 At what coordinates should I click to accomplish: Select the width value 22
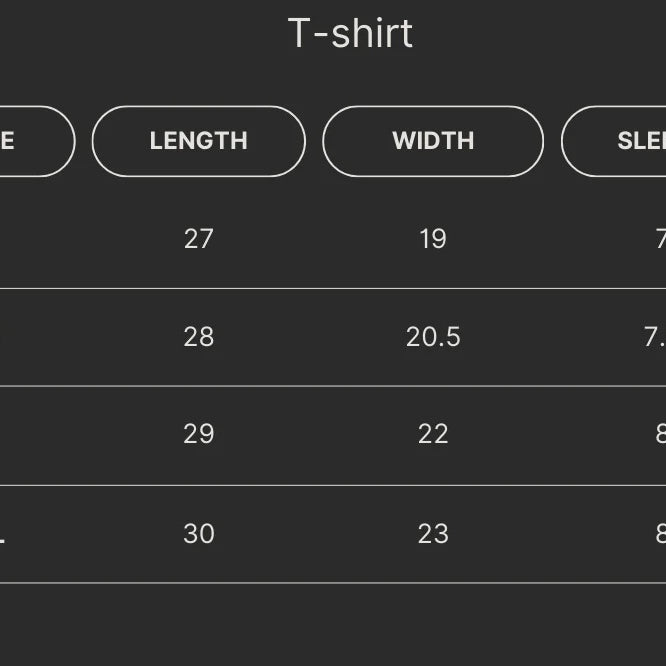point(433,434)
